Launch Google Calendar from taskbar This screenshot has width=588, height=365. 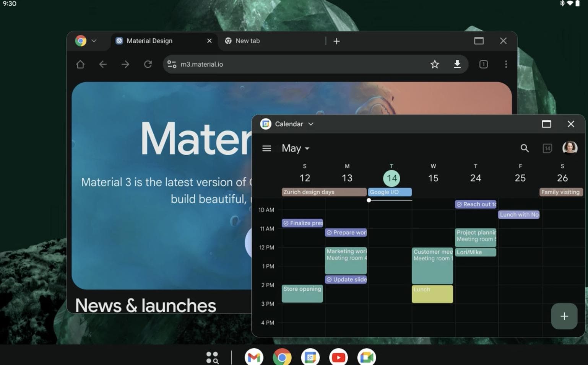pyautogui.click(x=310, y=357)
